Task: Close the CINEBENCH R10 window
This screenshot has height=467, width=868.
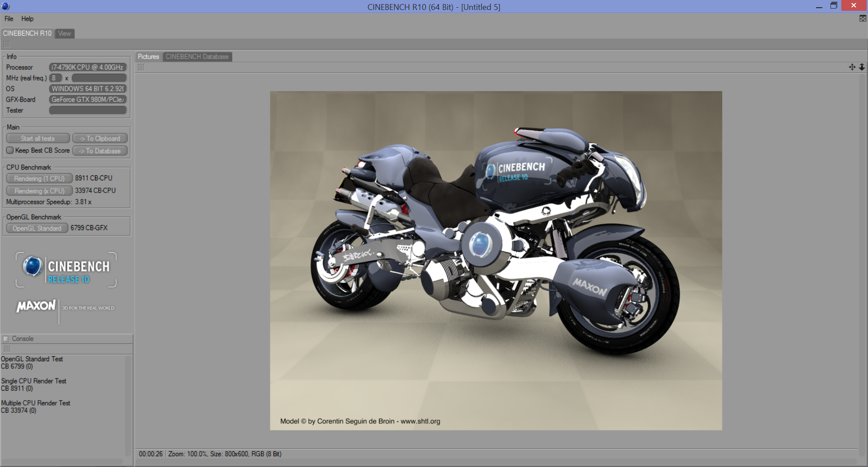Action: [854, 5]
